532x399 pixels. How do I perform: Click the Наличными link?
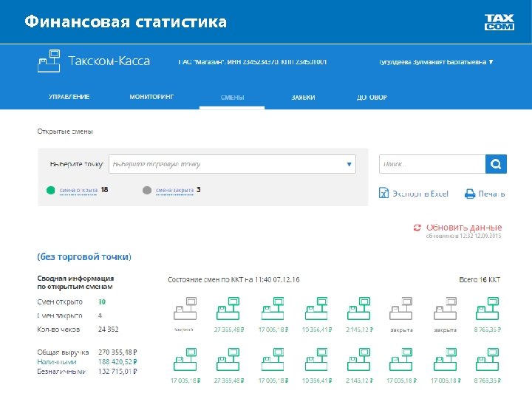[57, 361]
